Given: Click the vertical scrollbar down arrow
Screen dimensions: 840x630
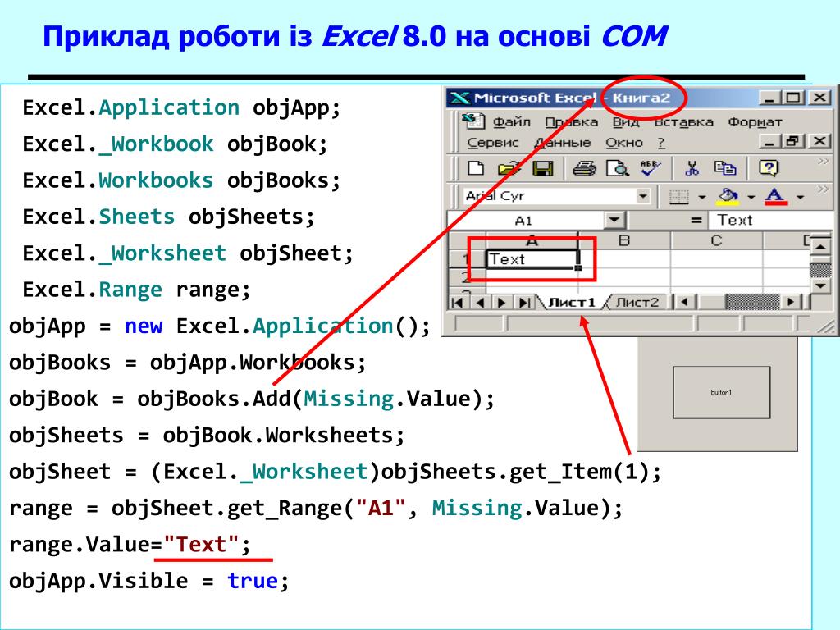Looking at the screenshot, I should [x=820, y=286].
